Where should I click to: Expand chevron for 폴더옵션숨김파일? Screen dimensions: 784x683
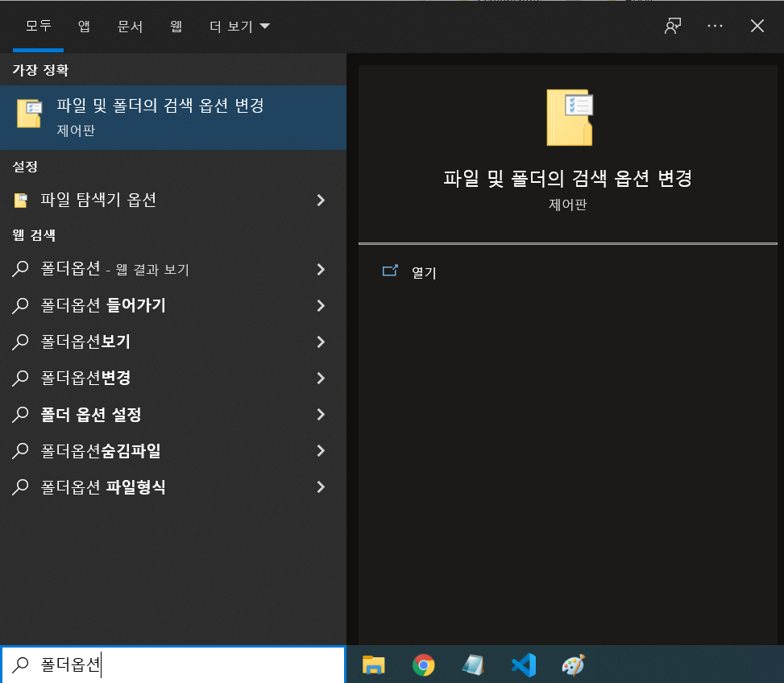pos(321,451)
